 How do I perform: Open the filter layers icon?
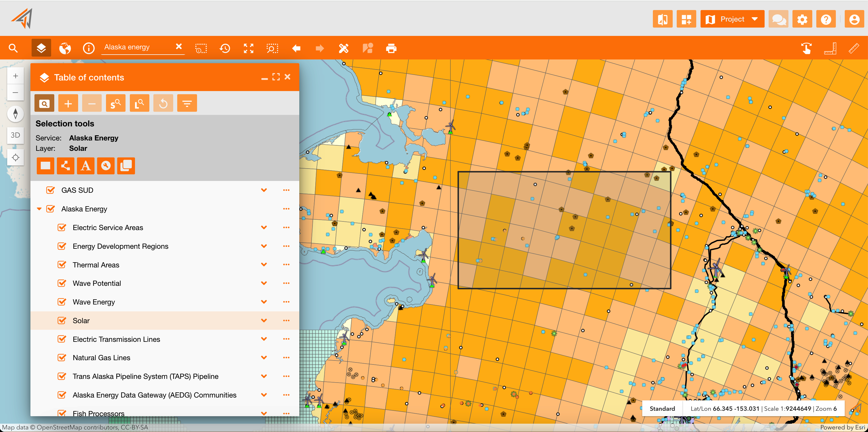(187, 103)
